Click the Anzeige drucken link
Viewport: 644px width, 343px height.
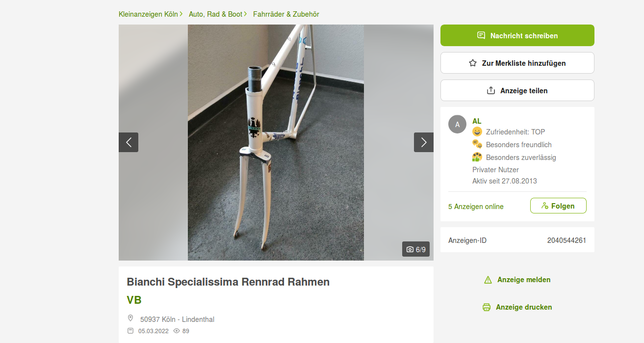click(x=523, y=307)
